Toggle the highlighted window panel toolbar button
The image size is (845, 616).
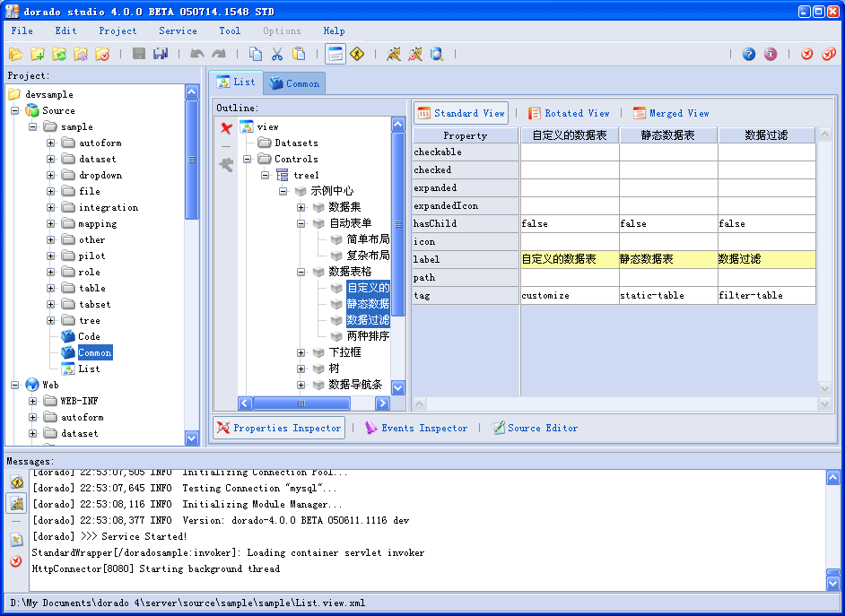(x=335, y=54)
